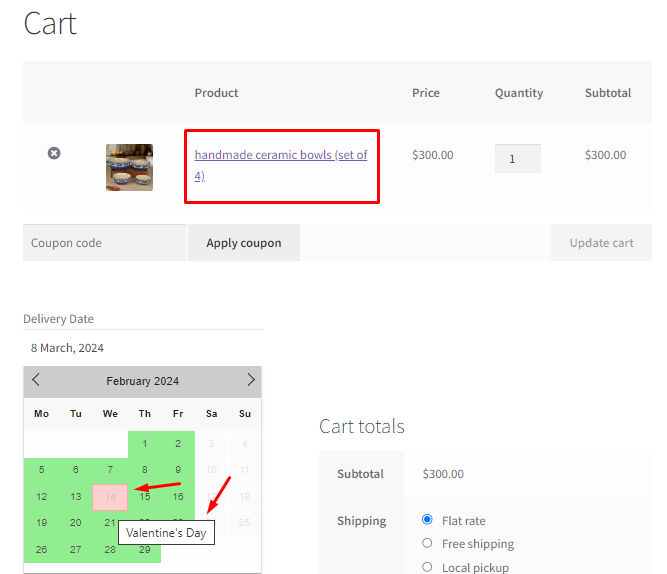
Task: Click the quantity field showing 1
Action: pos(518,159)
